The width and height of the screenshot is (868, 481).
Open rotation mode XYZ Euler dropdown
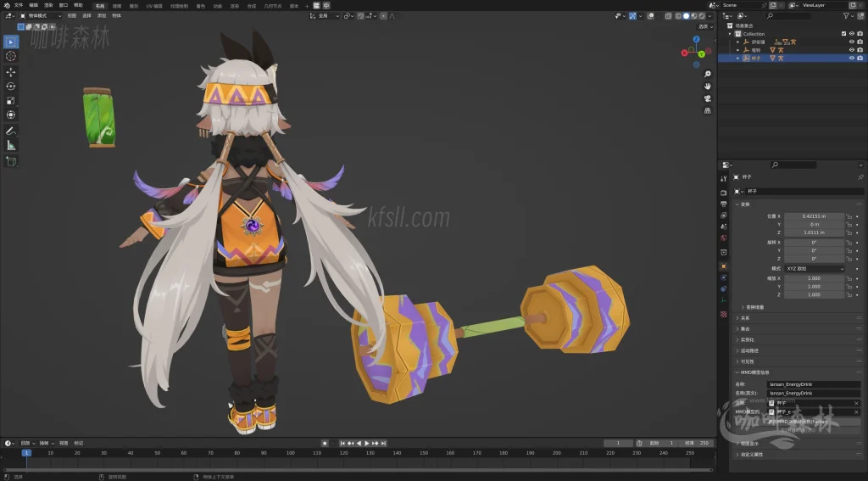815,269
